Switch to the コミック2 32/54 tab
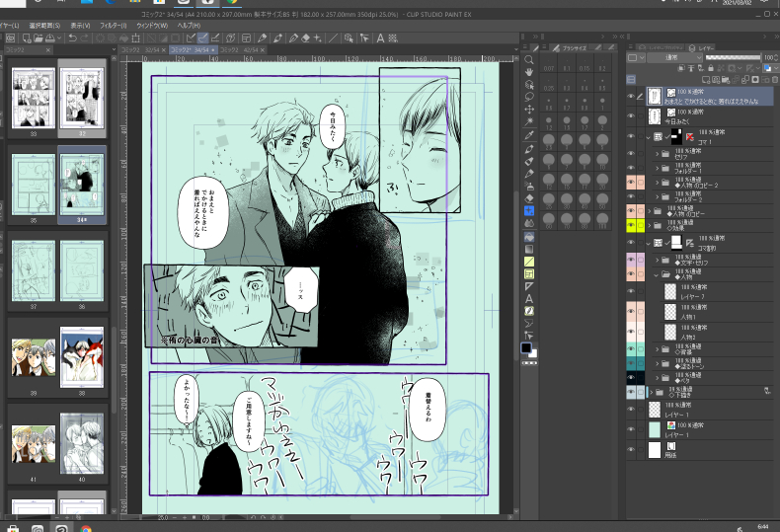Screen dimensions: 780x532 click(x=141, y=50)
